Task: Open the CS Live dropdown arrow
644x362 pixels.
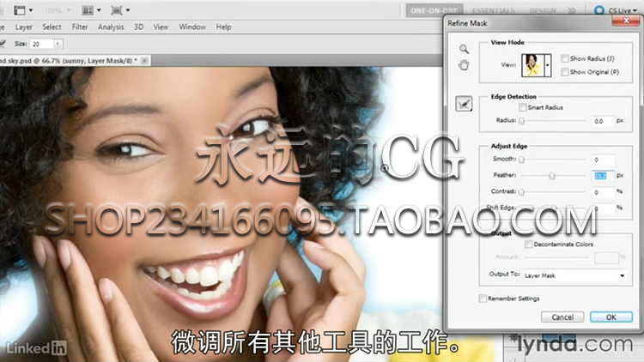Action: tap(635, 10)
